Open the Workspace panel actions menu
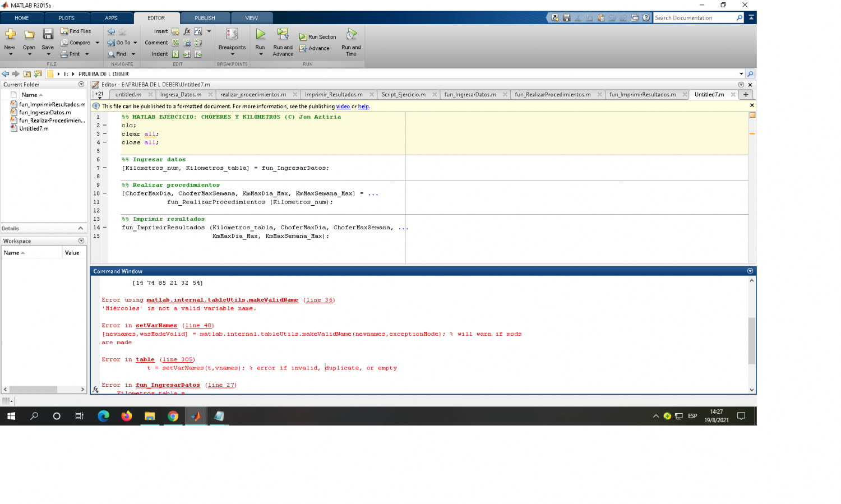Image resolution: width=841 pixels, height=504 pixels. tap(81, 241)
